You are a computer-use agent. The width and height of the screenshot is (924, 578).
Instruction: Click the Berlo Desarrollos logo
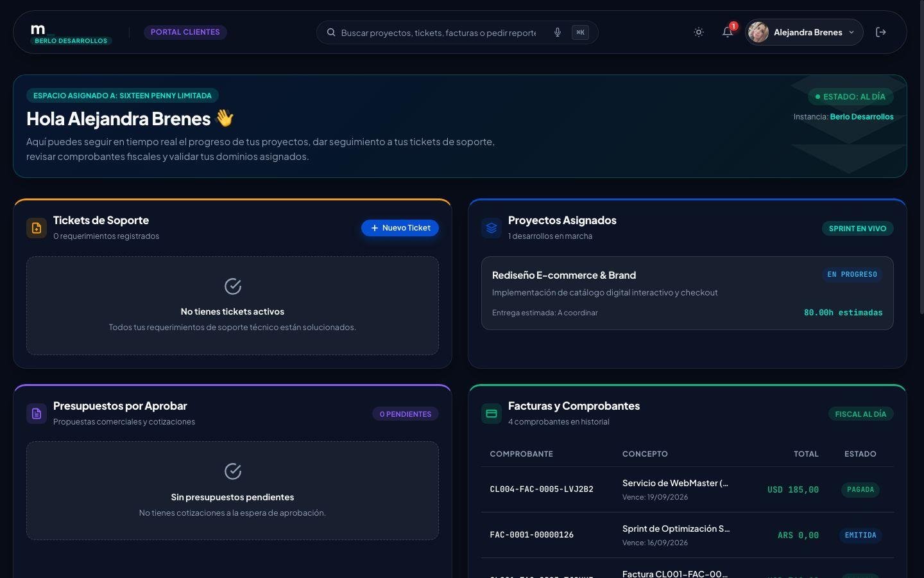(x=71, y=33)
